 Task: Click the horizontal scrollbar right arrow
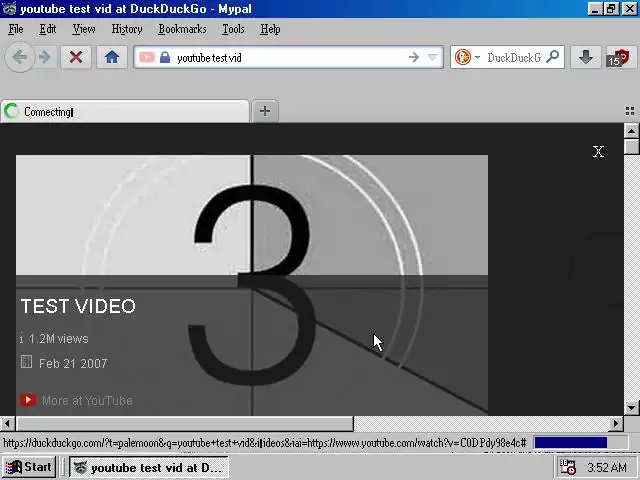(x=616, y=424)
